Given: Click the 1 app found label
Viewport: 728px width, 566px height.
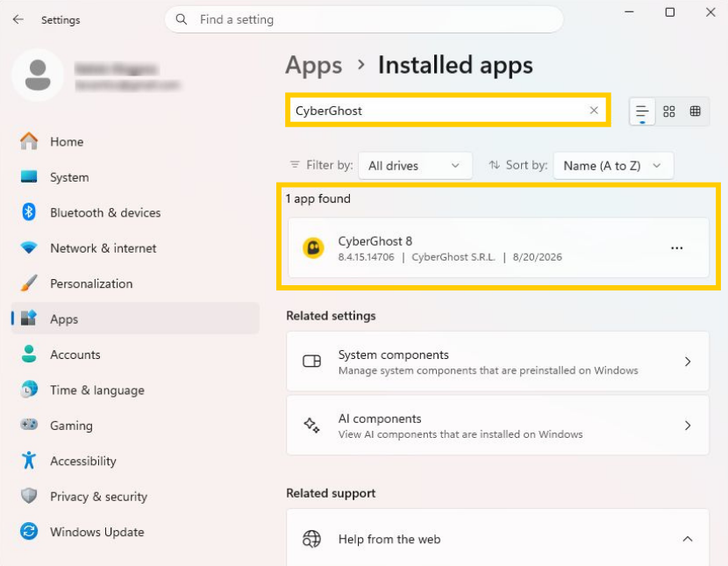Looking at the screenshot, I should pos(318,198).
